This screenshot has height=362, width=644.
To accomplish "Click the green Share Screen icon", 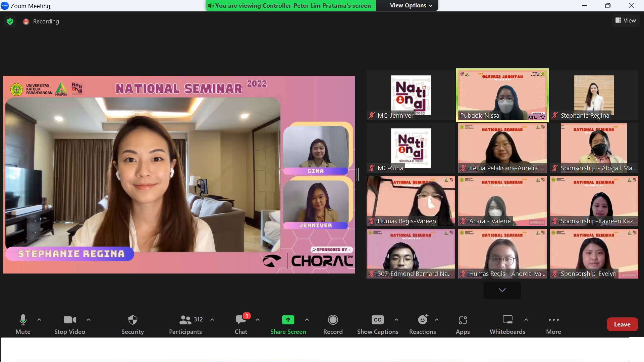I will (x=288, y=320).
